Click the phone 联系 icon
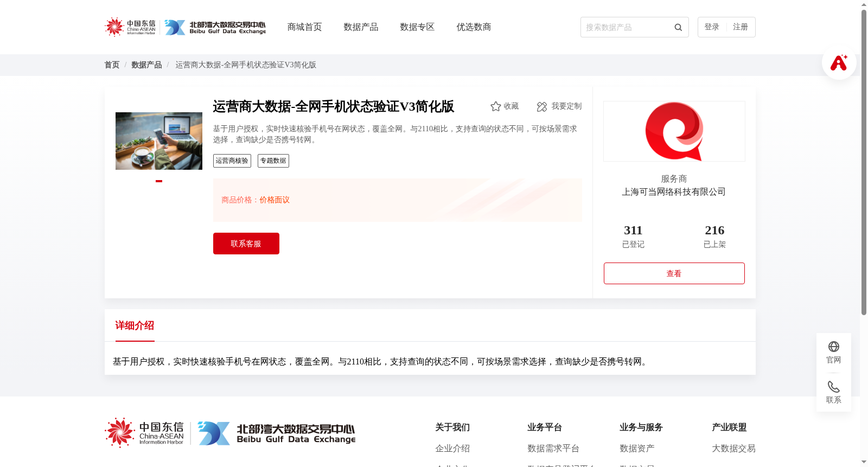The height and width of the screenshot is (467, 868). [834, 387]
